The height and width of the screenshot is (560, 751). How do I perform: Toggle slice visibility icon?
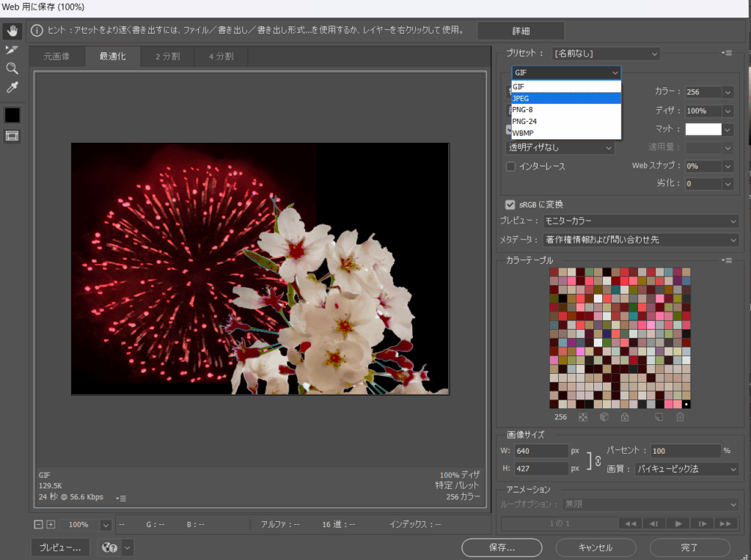12,136
